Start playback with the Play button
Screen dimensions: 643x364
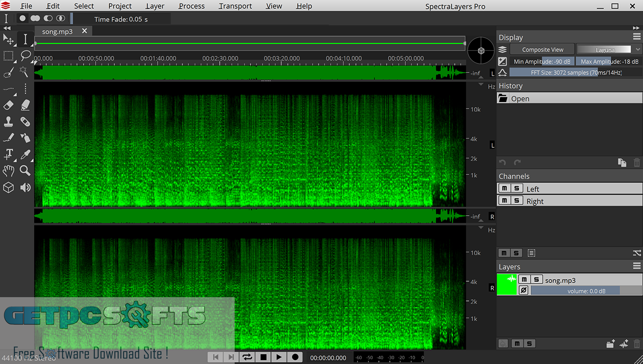pos(279,357)
